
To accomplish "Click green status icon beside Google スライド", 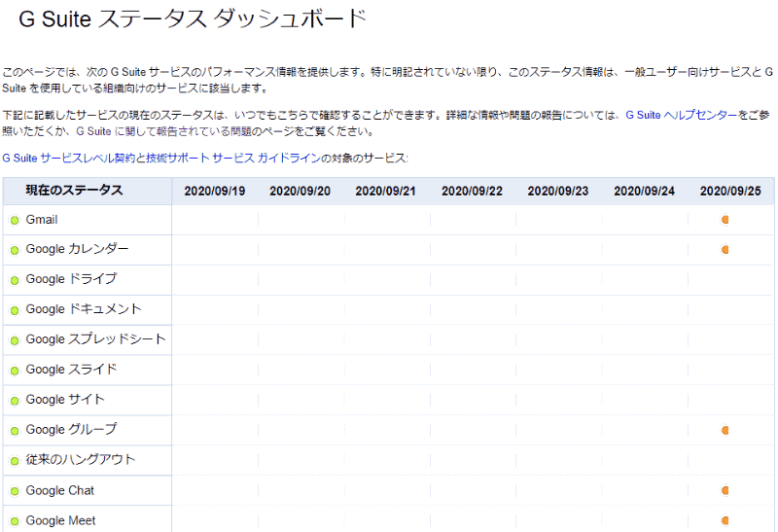I will [x=15, y=371].
